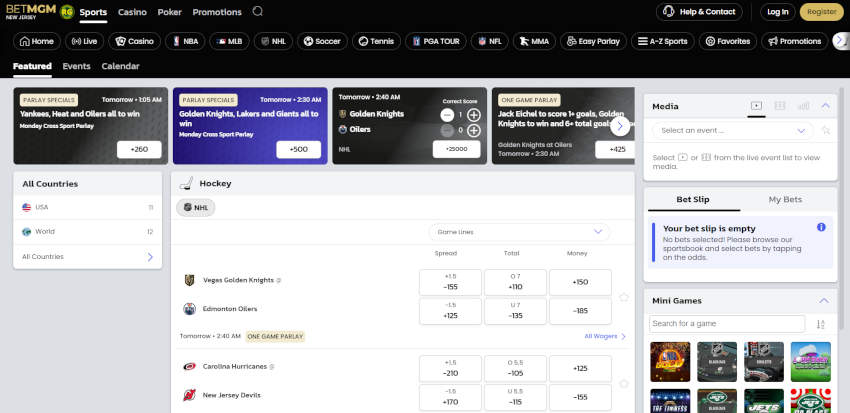Open the RG responsible gaming badge
850x413 pixels.
(67, 12)
